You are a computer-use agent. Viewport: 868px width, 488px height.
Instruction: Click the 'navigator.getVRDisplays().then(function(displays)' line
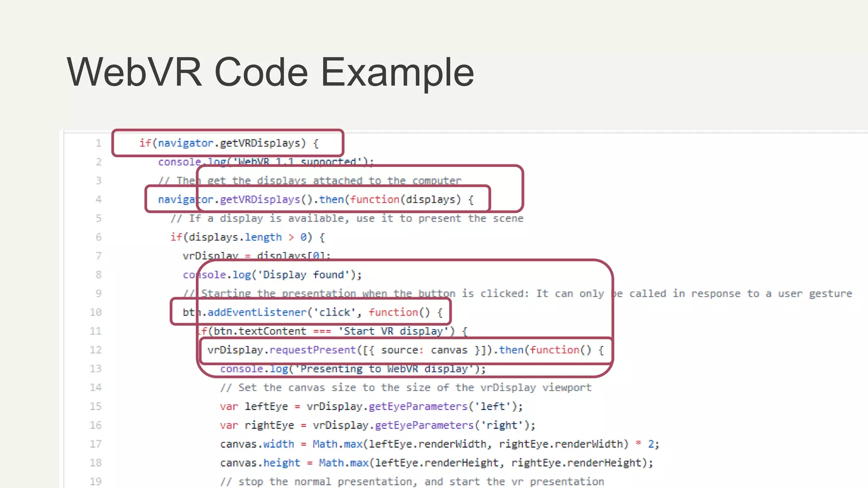click(x=316, y=200)
